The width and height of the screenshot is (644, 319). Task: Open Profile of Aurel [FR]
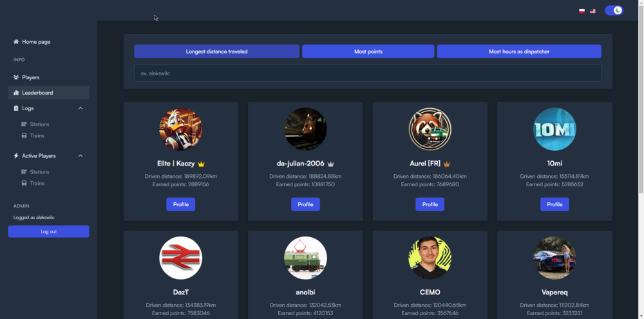coord(430,204)
